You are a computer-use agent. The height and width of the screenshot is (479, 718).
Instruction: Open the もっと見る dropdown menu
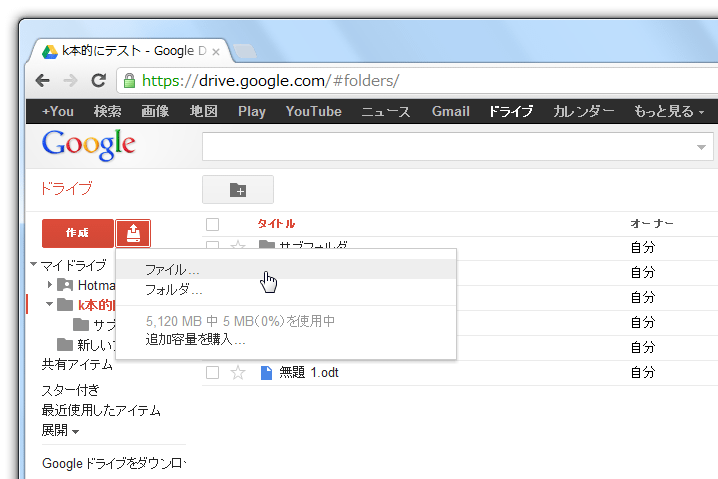point(669,111)
